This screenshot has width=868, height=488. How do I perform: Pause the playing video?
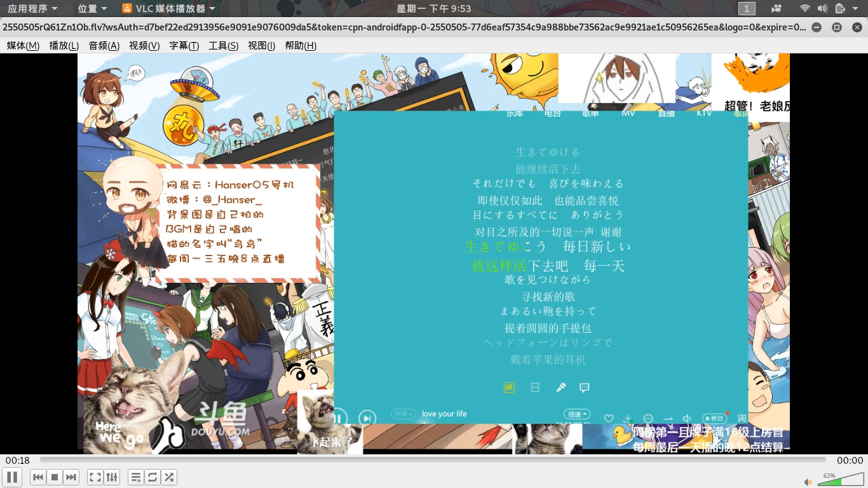(x=12, y=477)
